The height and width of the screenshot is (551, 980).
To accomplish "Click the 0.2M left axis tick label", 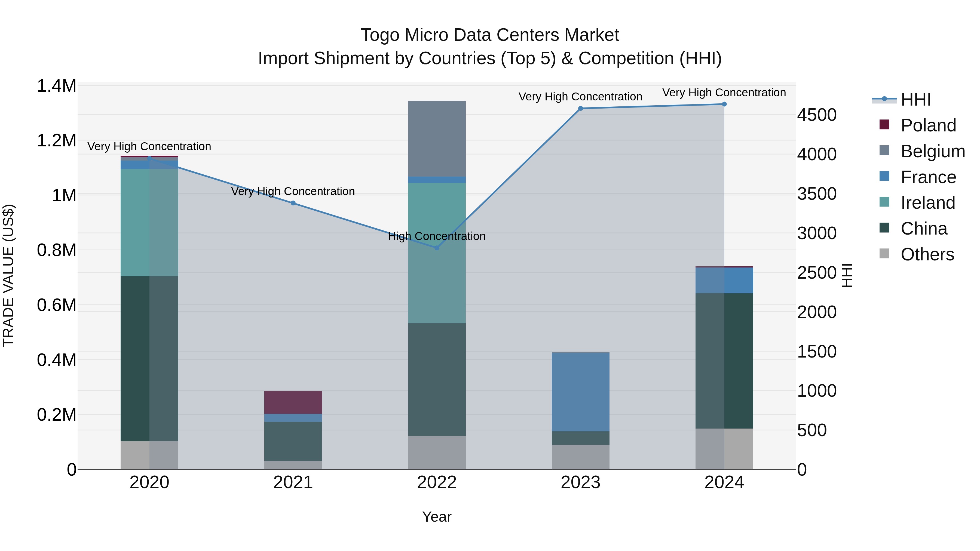I will pos(57,414).
